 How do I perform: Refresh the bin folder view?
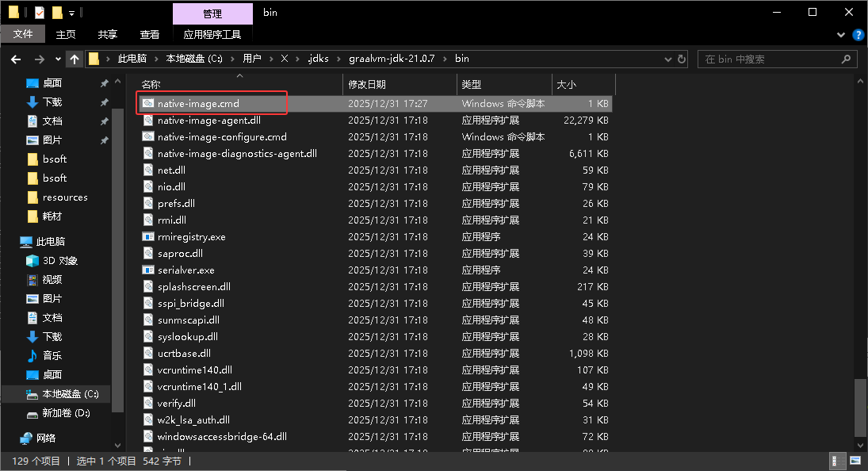[682, 59]
